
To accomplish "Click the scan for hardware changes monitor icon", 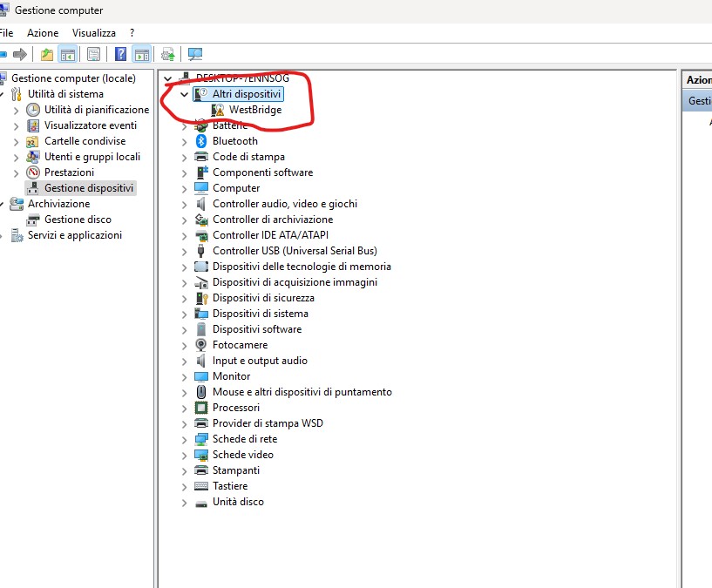I will (x=195, y=54).
